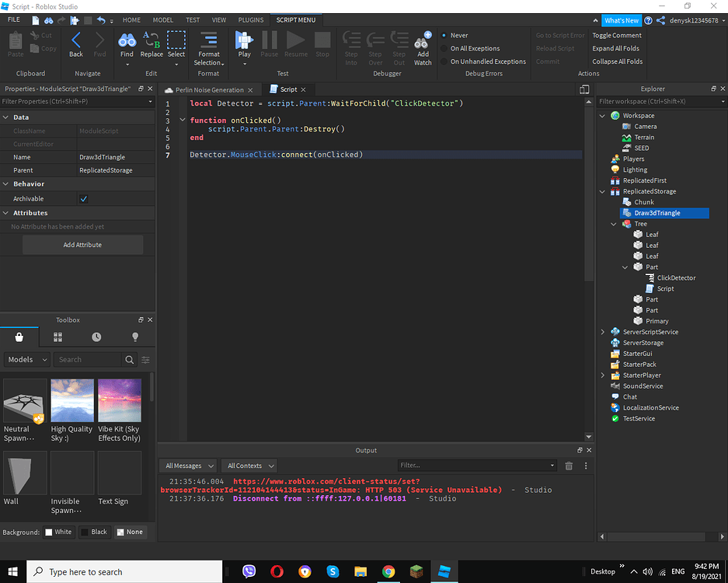Viewport: 728px width, 583px height.
Task: Collapse the Workspace tree node
Action: click(603, 116)
